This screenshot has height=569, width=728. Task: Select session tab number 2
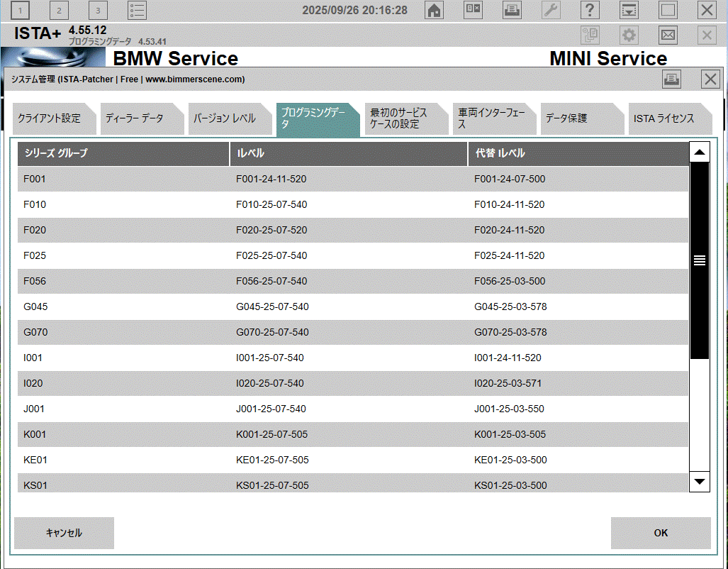tap(60, 10)
